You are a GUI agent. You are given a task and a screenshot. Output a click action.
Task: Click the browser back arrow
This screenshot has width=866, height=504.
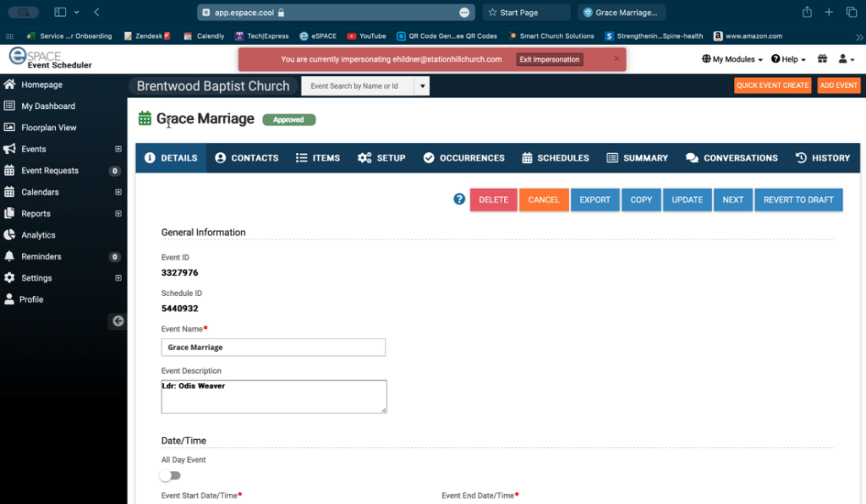click(96, 12)
